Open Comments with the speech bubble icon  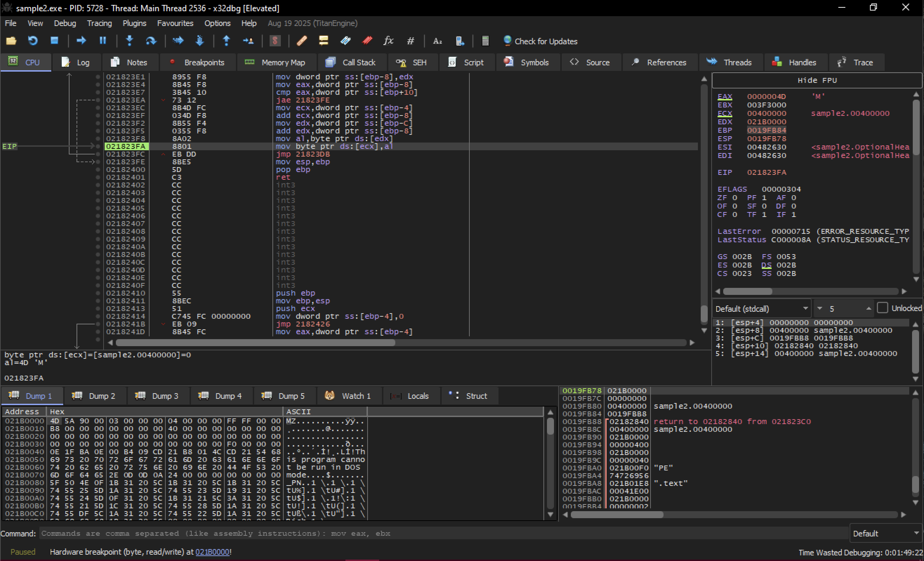[323, 40]
